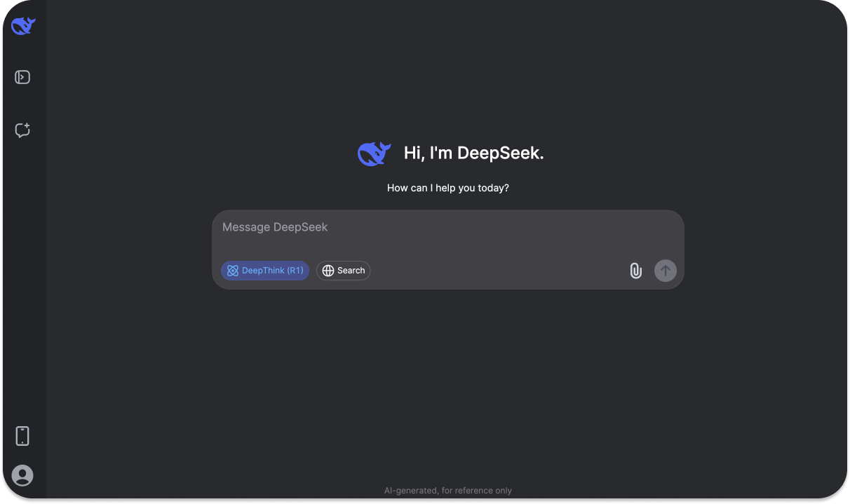Click the "AI-generated, for reference only" footer note
This screenshot has height=504, width=850.
[x=447, y=491]
